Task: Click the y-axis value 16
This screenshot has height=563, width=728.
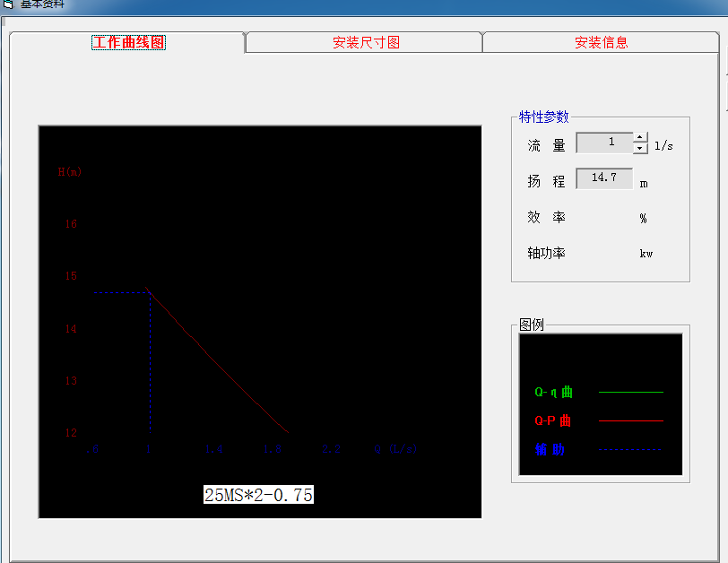Action: tap(71, 224)
